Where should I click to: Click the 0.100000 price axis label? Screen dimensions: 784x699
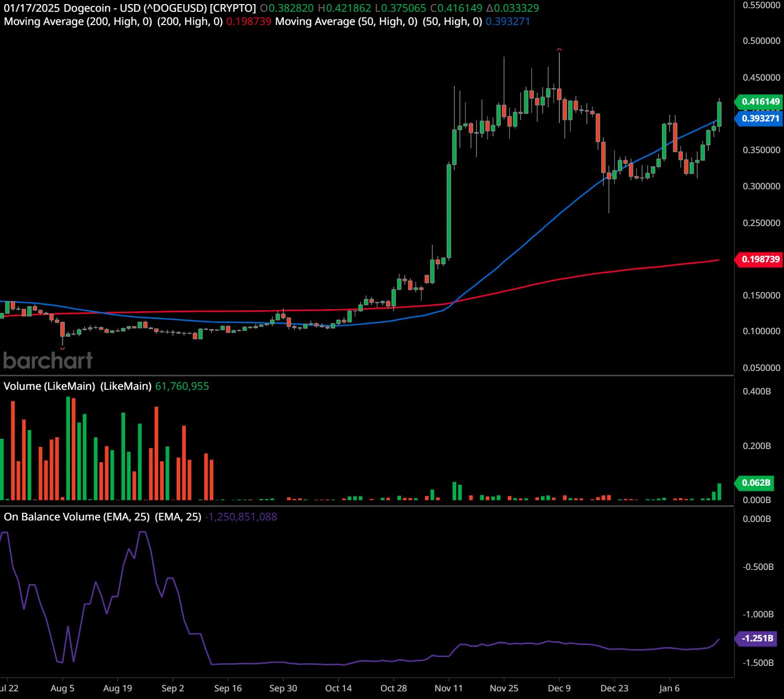click(761, 331)
